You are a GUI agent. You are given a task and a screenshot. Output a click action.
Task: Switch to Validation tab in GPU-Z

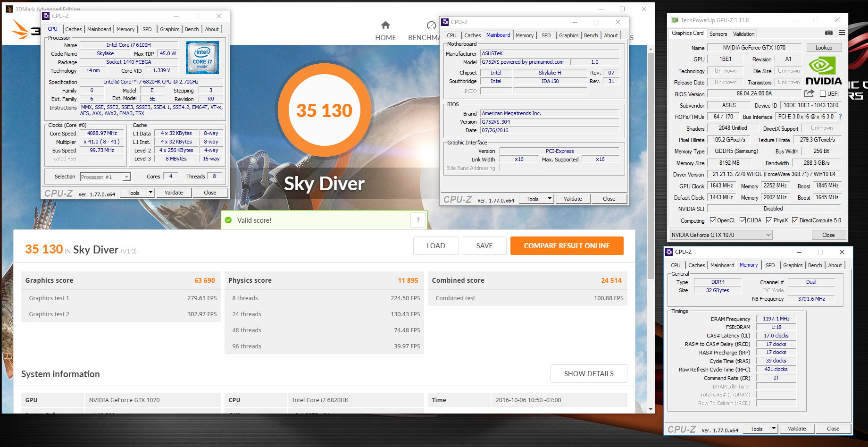743,34
